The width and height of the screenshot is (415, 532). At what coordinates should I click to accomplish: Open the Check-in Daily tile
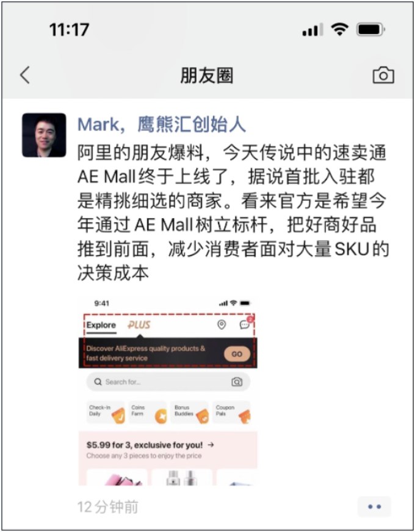point(106,412)
